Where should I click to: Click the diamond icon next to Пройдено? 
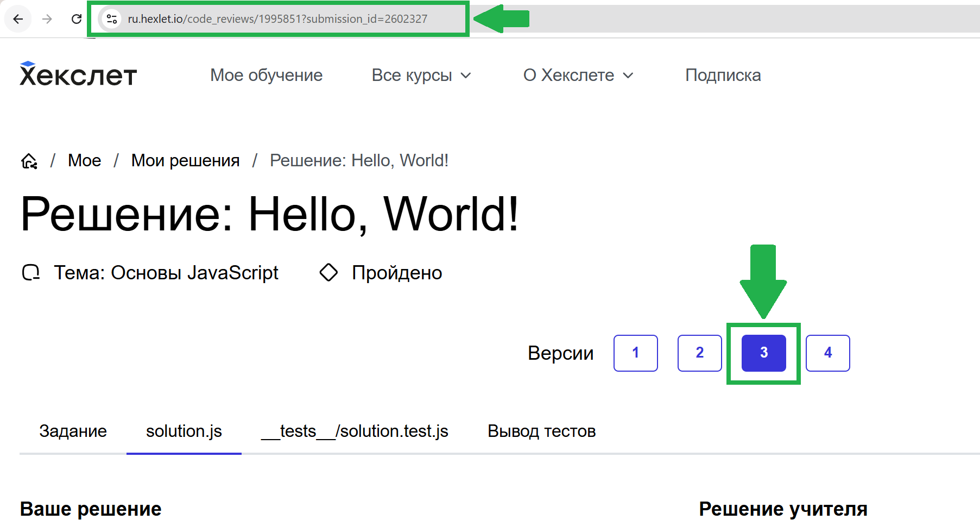[x=328, y=272]
